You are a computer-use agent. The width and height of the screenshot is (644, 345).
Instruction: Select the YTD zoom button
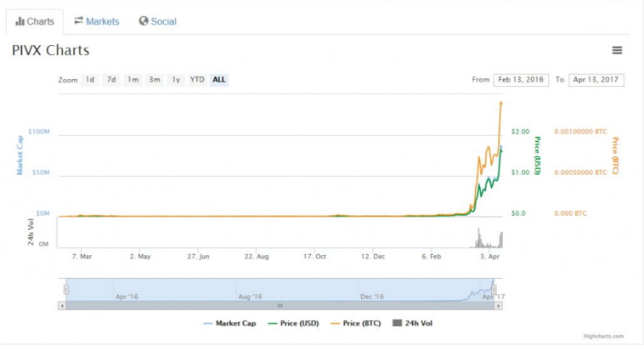(197, 80)
